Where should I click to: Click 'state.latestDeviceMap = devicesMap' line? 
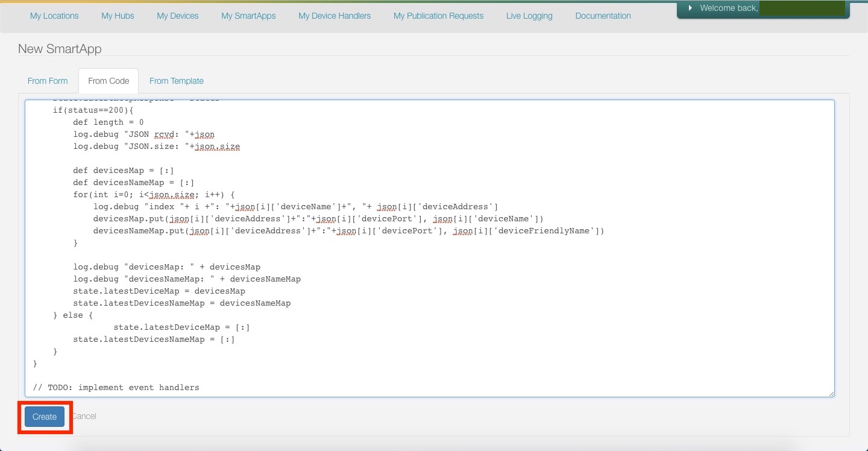tap(159, 291)
